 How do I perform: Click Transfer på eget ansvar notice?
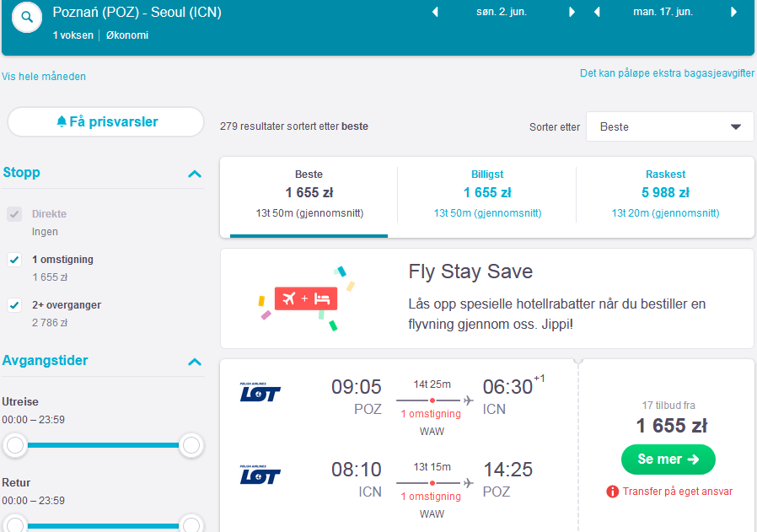point(678,492)
